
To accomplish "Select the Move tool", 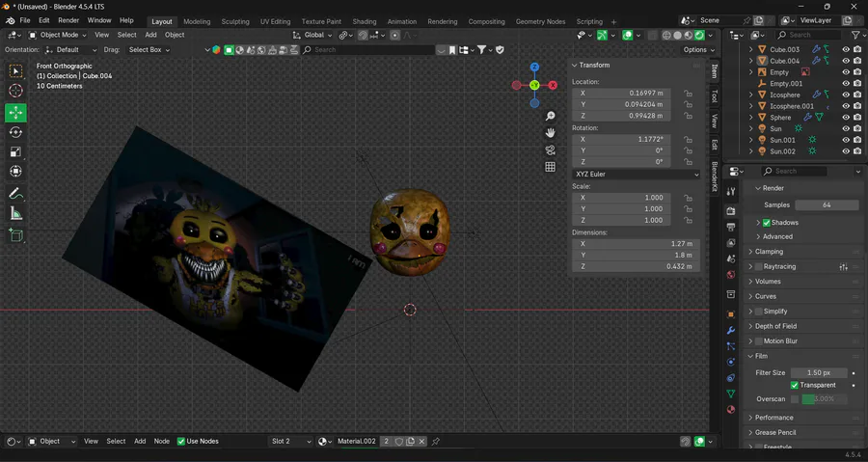I will point(15,113).
